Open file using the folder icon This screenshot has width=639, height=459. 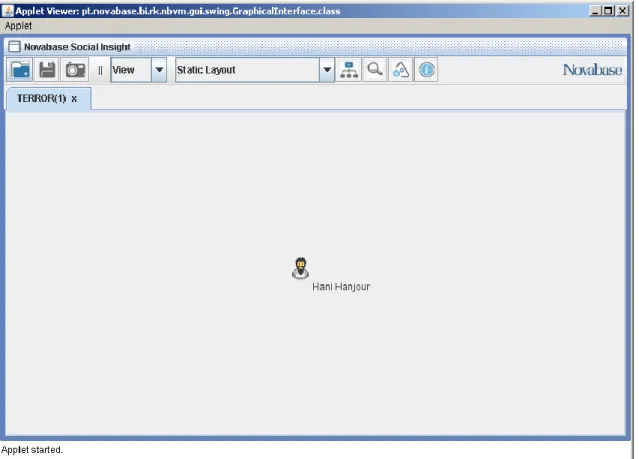20,70
